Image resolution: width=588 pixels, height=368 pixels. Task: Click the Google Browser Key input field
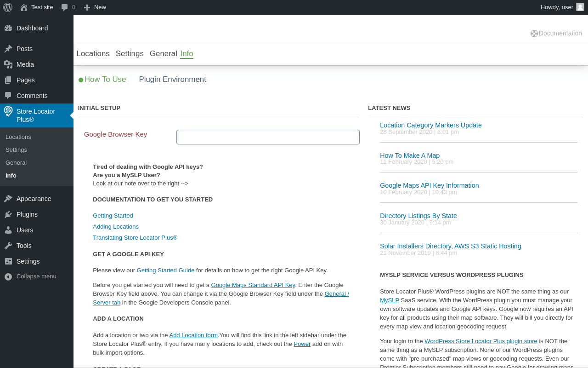268,137
